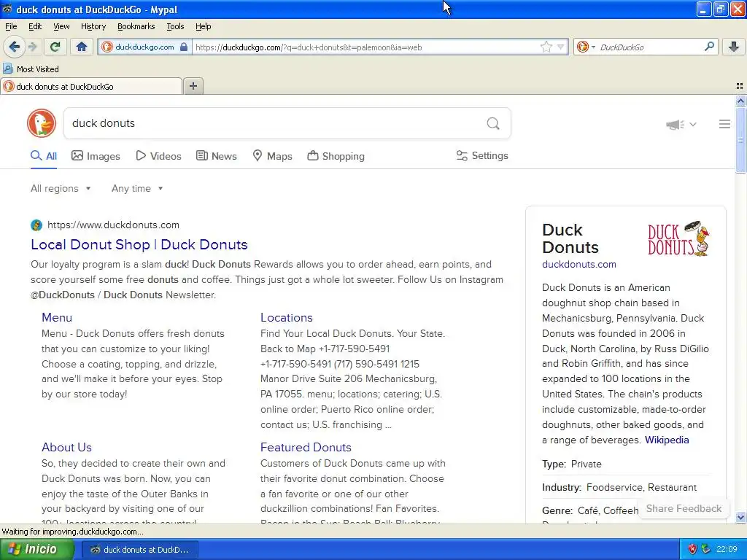Open the Locations sitelink
This screenshot has height=560, width=747.
(286, 318)
